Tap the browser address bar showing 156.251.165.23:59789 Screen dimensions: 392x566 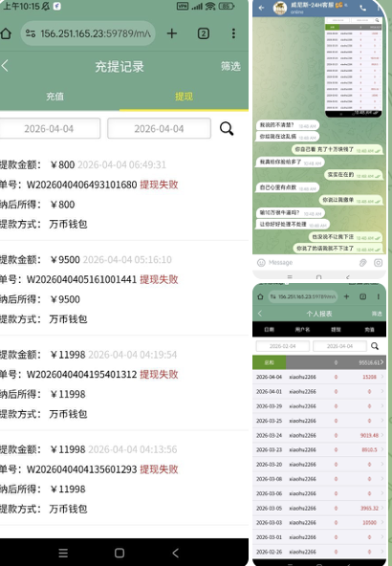click(88, 33)
